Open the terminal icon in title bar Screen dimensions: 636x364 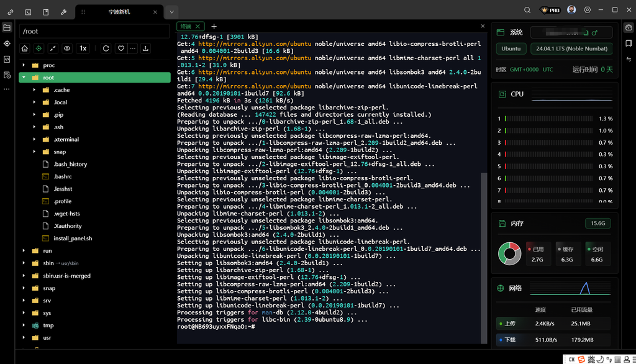tap(28, 12)
